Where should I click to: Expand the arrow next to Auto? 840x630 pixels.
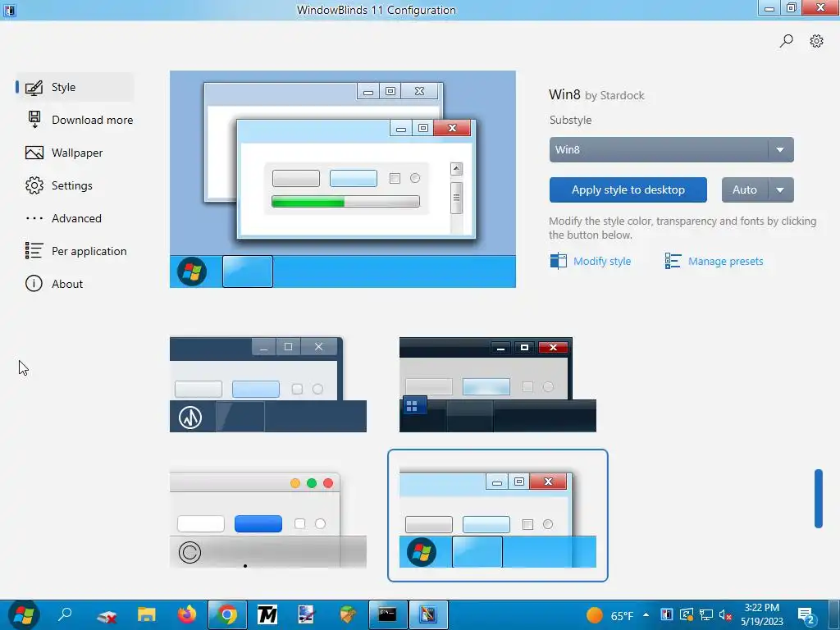click(x=781, y=189)
